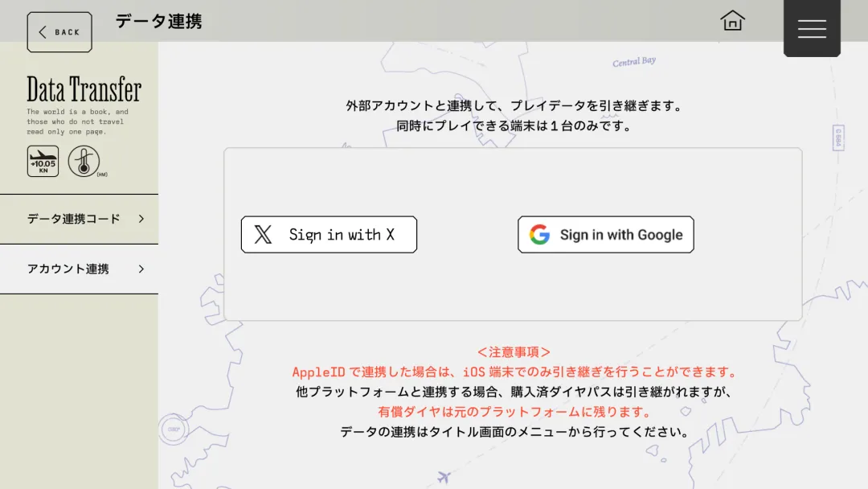Click the X logo in the sign-in button

pyautogui.click(x=263, y=235)
